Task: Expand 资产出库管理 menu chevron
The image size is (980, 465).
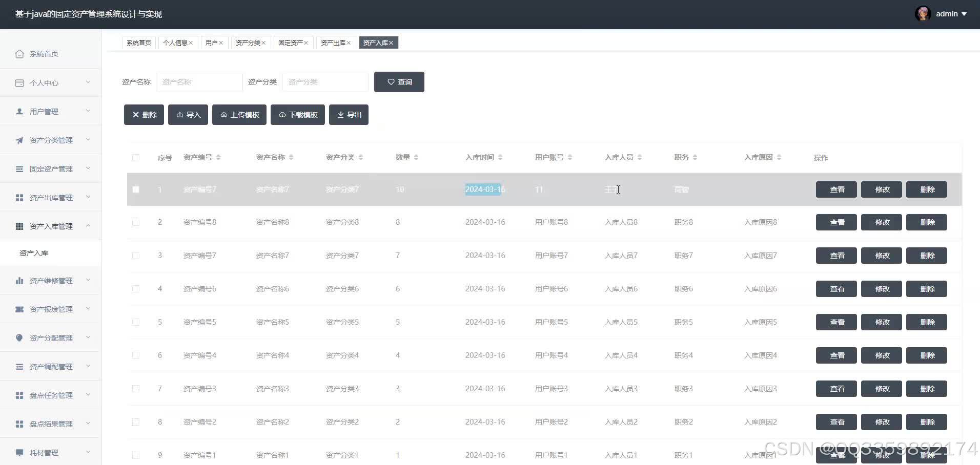Action: pos(88,197)
